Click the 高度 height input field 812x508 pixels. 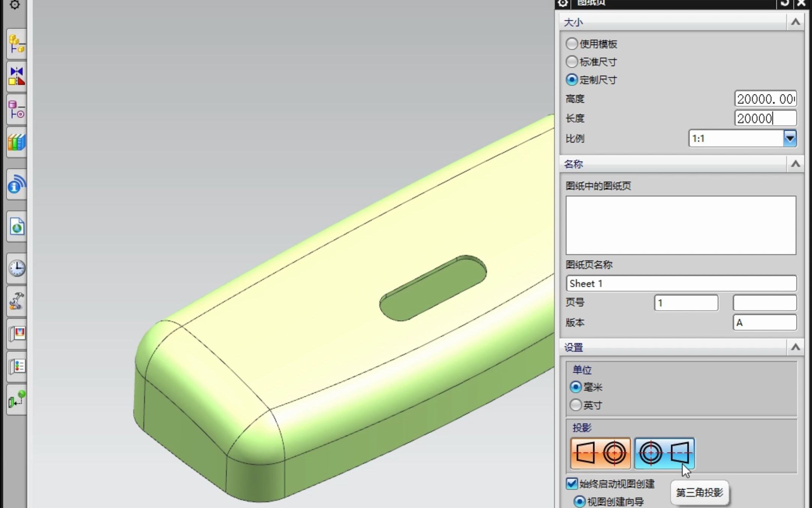coord(765,99)
